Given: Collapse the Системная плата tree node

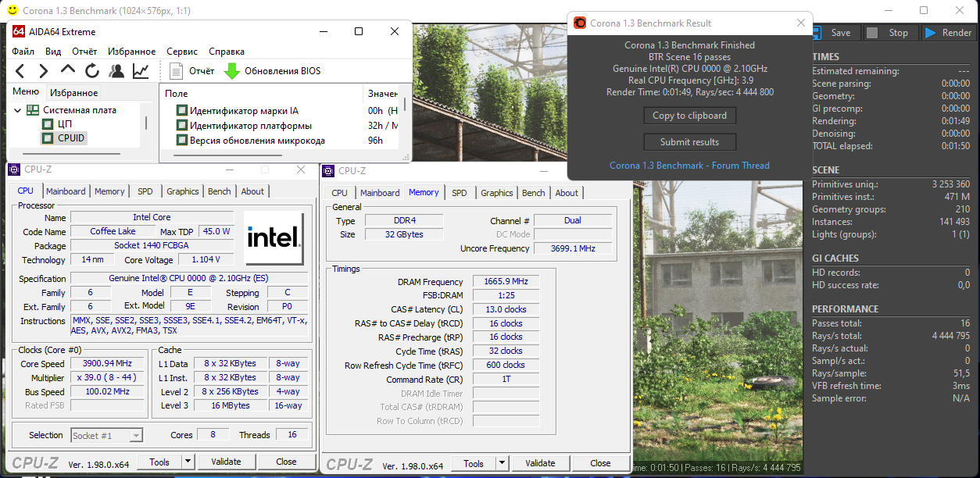Looking at the screenshot, I should point(18,110).
